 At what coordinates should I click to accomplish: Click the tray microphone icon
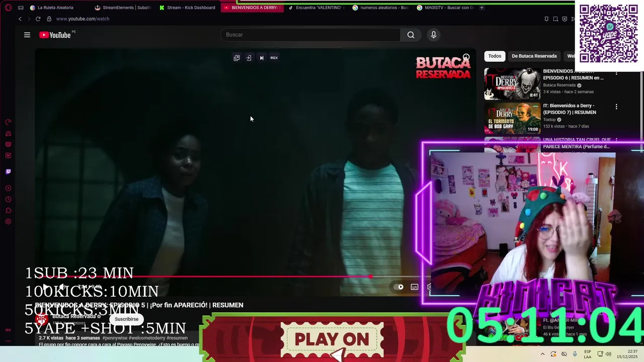click(575, 354)
